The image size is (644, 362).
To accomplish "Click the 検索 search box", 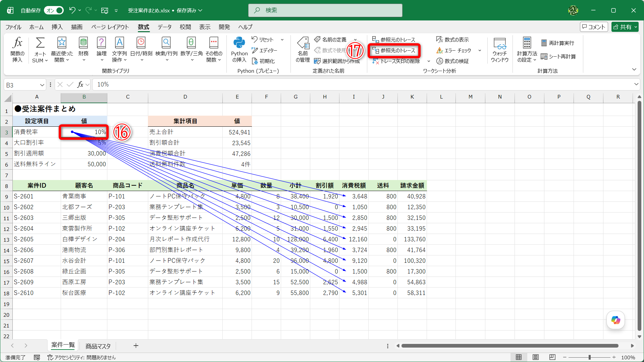I will (325, 10).
